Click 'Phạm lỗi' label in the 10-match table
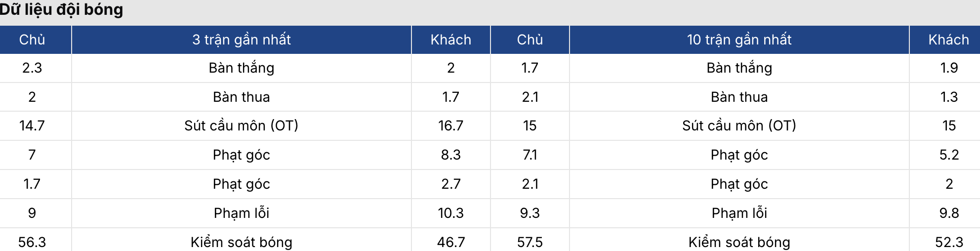Image resolution: width=980 pixels, height=251 pixels. tap(739, 213)
